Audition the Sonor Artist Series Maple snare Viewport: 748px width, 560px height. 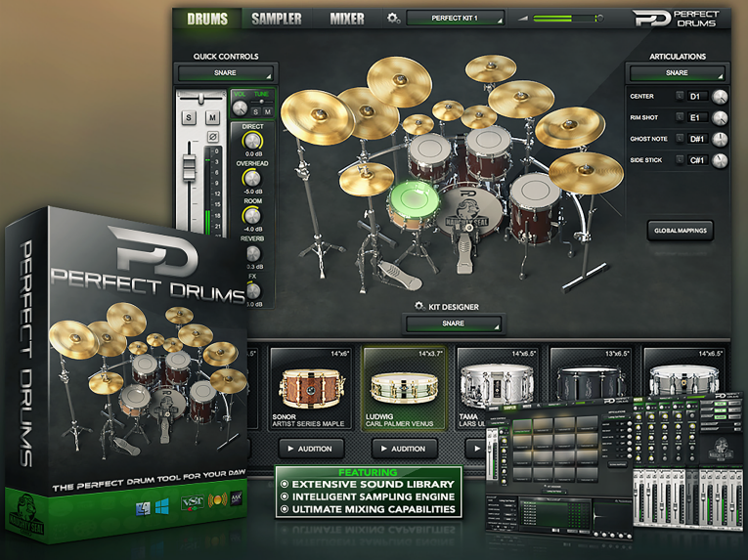tap(311, 449)
